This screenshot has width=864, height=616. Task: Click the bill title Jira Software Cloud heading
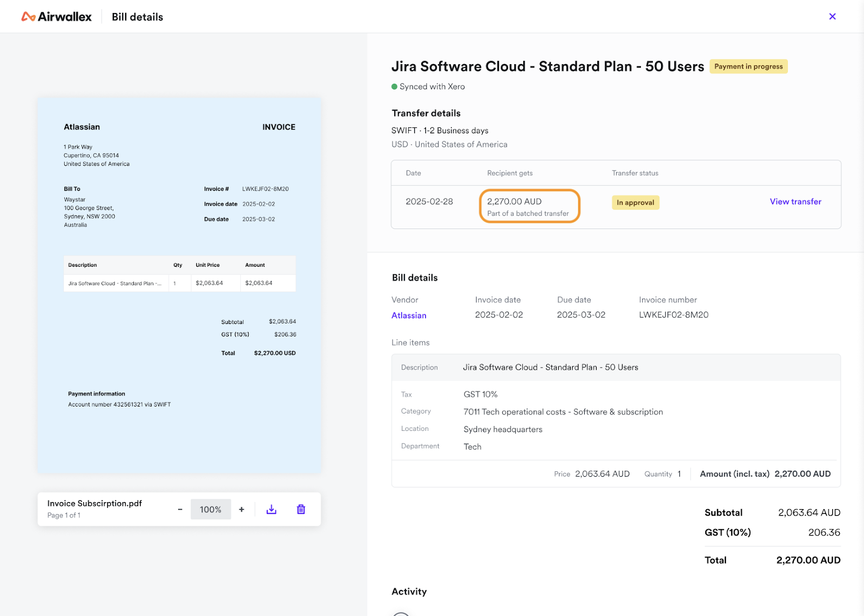548,66
